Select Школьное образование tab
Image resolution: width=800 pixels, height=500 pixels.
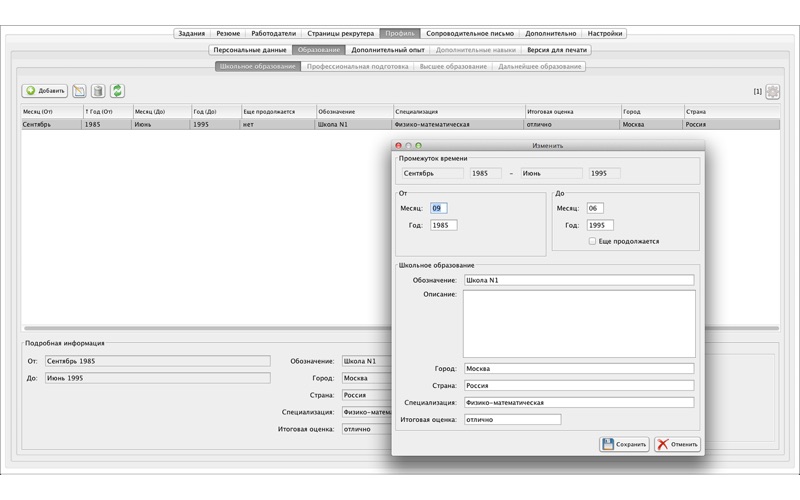pos(258,66)
